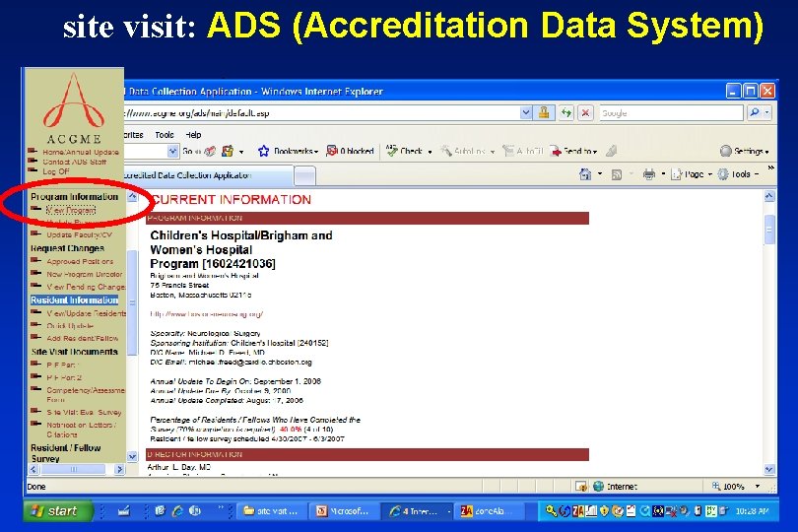Click the Internet zone globe in status bar
Viewport: 798px width, 532px height.
[x=599, y=486]
